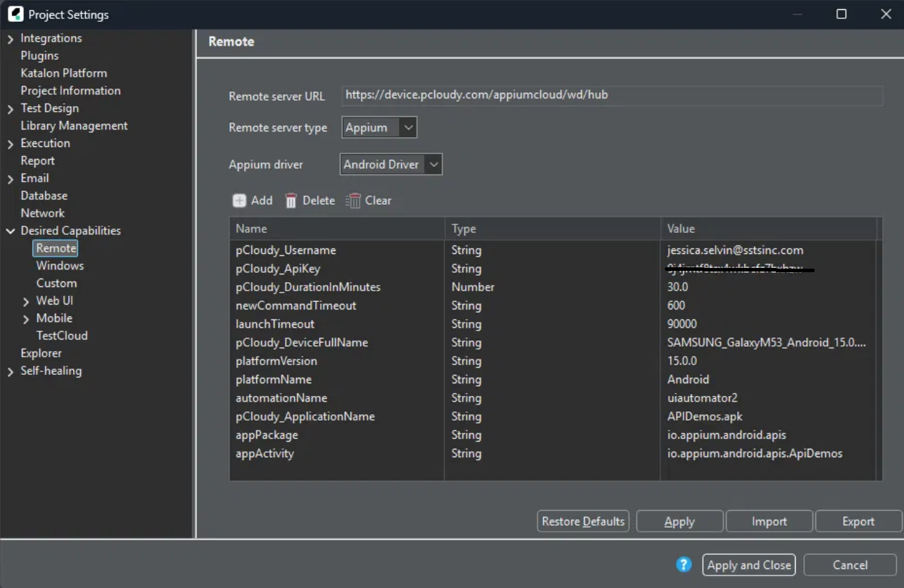Click the Delete trash can icon
Screen dimensions: 904x588
pyautogui.click(x=291, y=200)
